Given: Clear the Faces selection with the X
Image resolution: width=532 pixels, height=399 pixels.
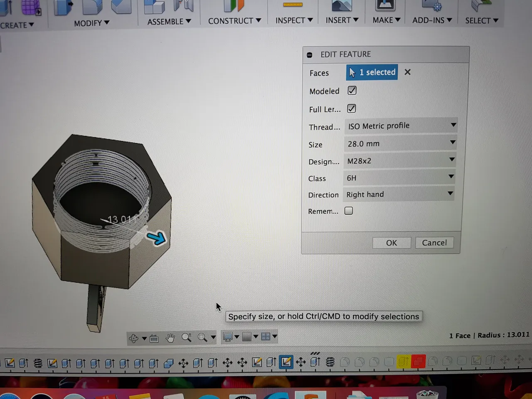Looking at the screenshot, I should (x=407, y=72).
